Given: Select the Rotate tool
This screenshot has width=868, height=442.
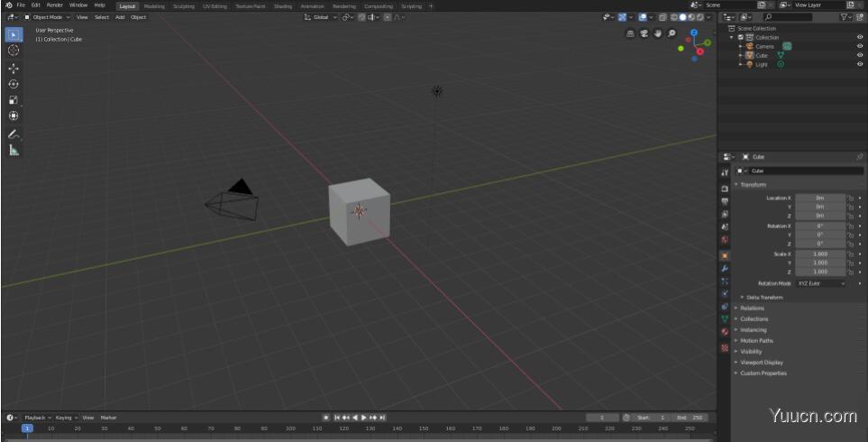Looking at the screenshot, I should 14,84.
